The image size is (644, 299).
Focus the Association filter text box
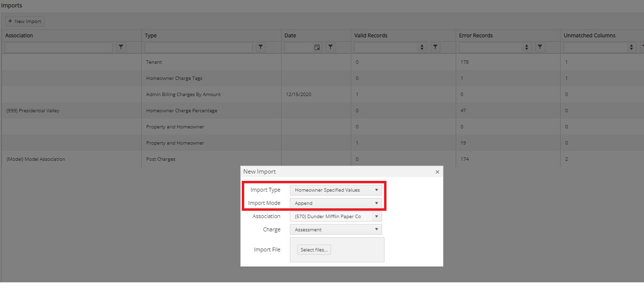click(59, 47)
